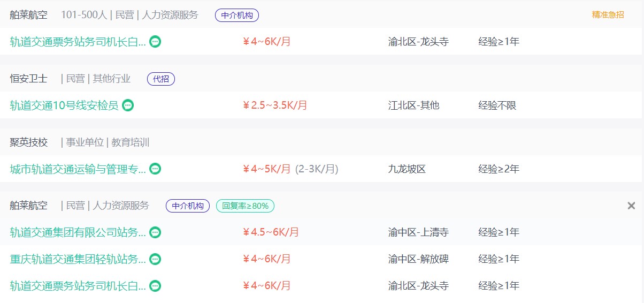Click the 精准急招 label

click(x=608, y=15)
